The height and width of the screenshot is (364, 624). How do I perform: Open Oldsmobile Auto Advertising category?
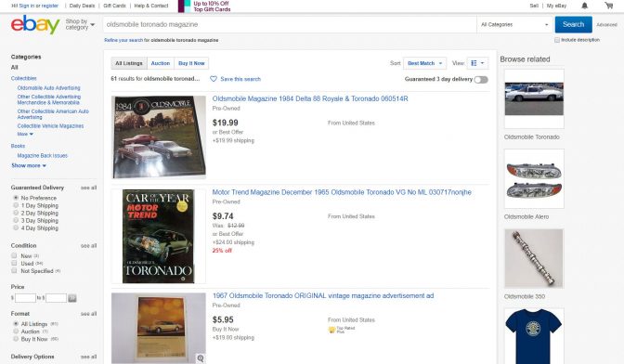(x=48, y=88)
